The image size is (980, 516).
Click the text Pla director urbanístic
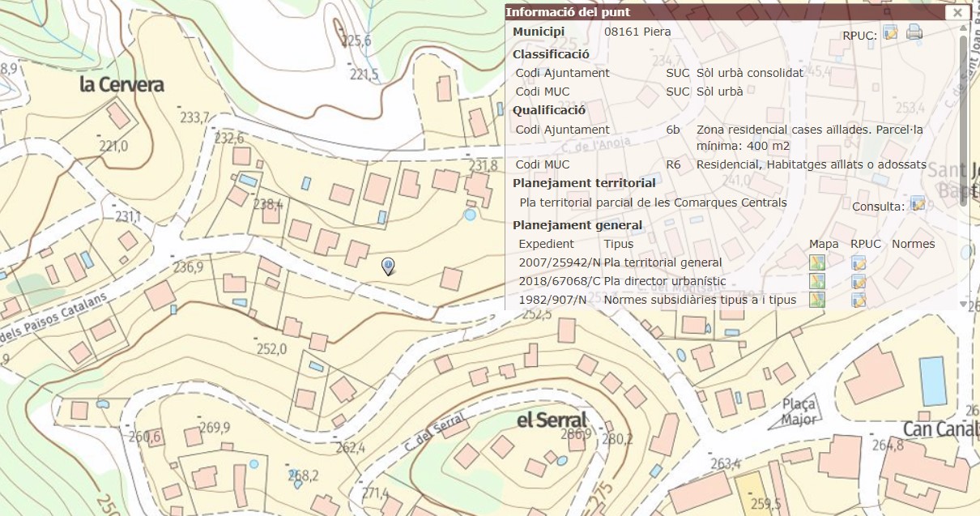(x=665, y=281)
